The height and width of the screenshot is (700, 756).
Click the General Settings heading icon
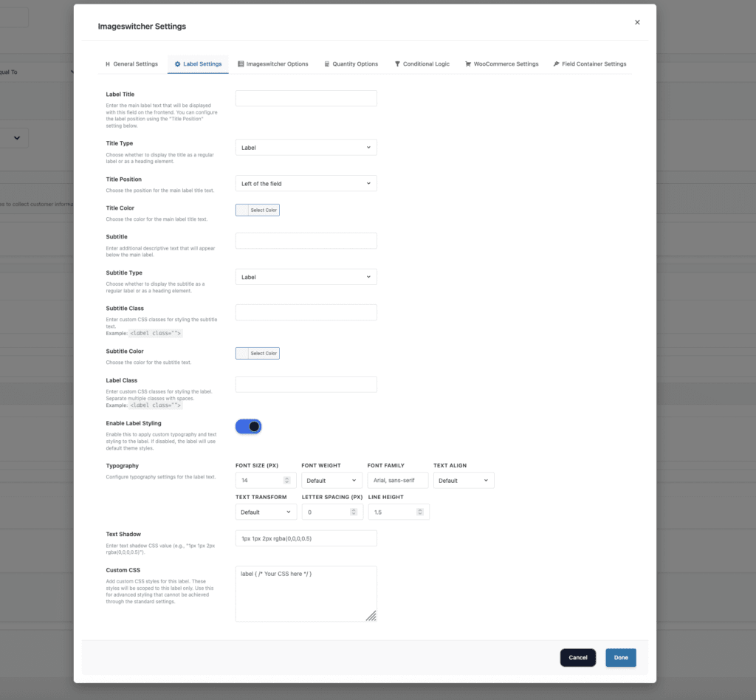[x=108, y=64]
